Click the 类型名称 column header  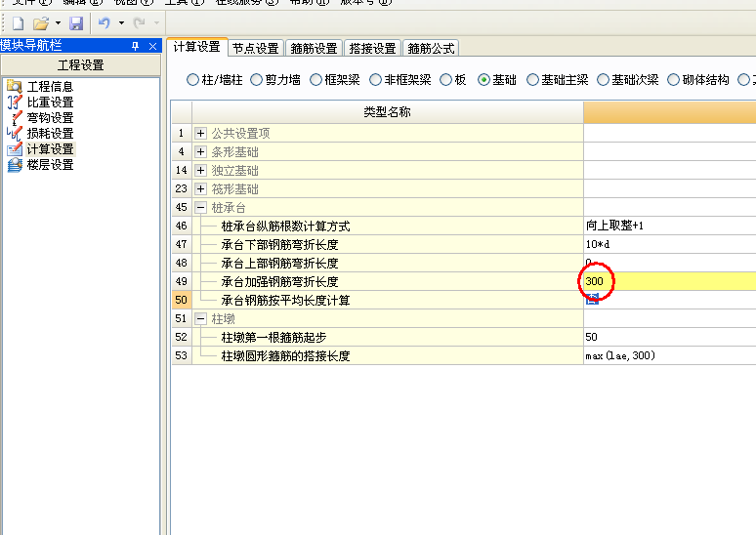387,112
